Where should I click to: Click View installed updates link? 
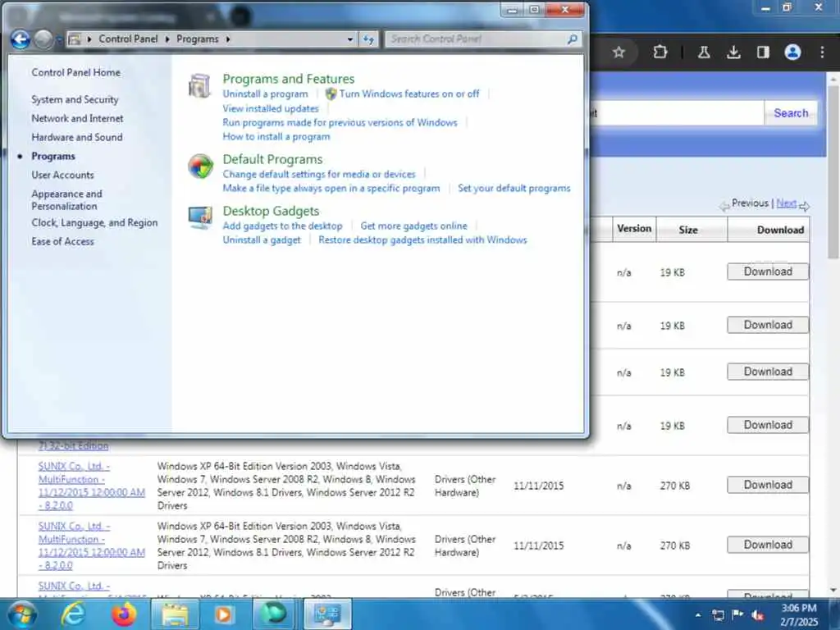pos(271,108)
